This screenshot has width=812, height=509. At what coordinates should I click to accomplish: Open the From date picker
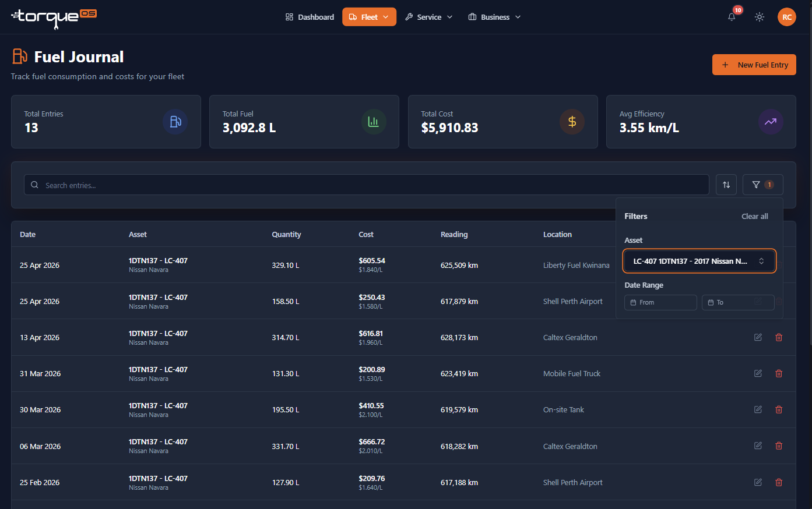point(660,302)
